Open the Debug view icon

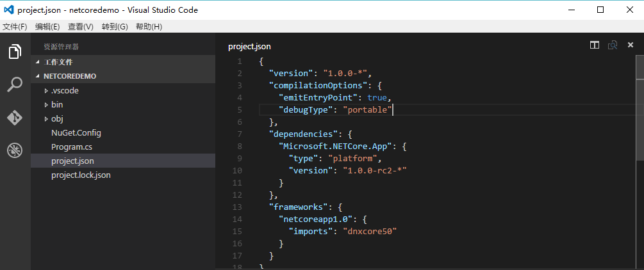15,150
